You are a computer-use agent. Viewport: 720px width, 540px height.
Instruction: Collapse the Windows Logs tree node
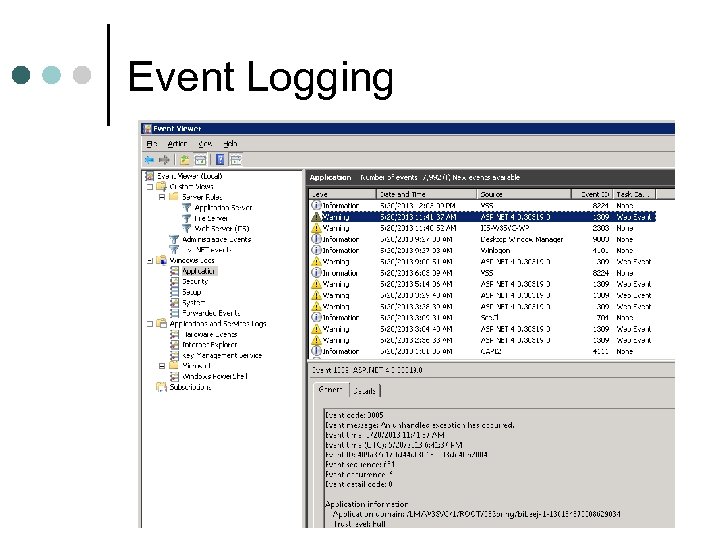tap(150, 260)
